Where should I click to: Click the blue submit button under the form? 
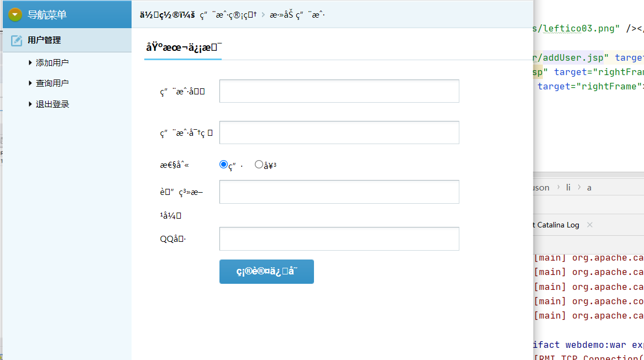(266, 272)
